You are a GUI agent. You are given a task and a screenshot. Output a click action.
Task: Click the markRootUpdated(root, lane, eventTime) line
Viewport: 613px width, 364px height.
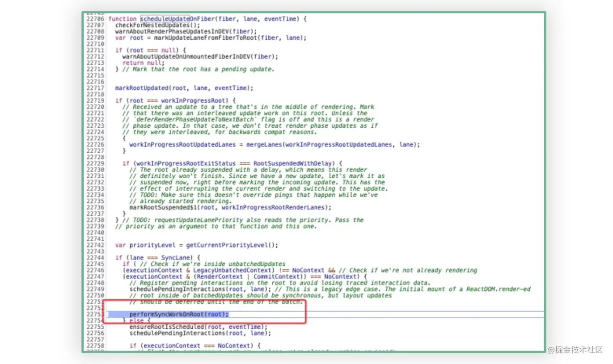184,88
